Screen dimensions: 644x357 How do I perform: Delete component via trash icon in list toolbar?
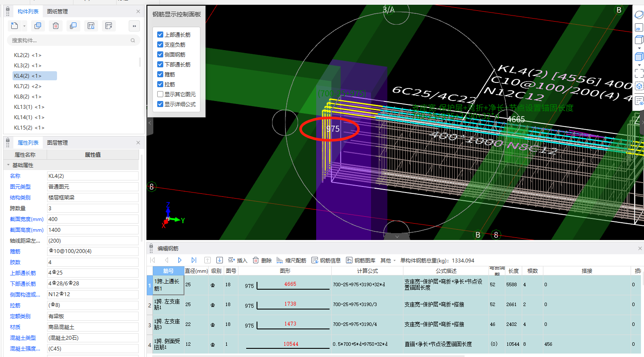coord(56,26)
